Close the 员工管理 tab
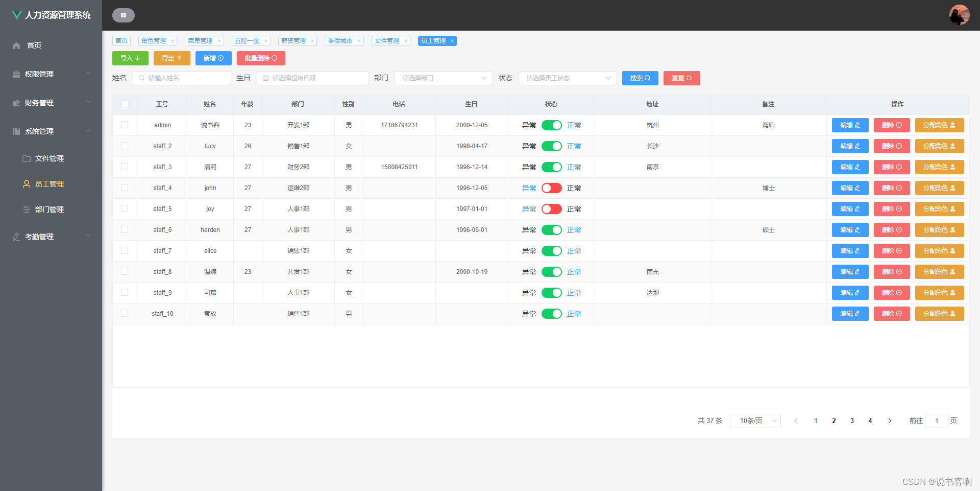Screen dimensions: 980x491 [x=452, y=41]
